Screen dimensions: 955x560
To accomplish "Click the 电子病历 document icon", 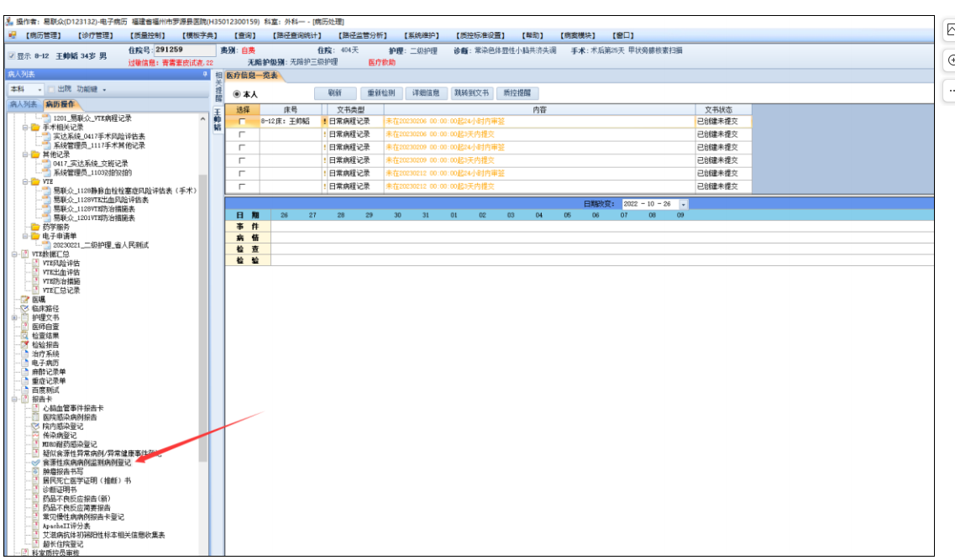I will click(x=25, y=363).
